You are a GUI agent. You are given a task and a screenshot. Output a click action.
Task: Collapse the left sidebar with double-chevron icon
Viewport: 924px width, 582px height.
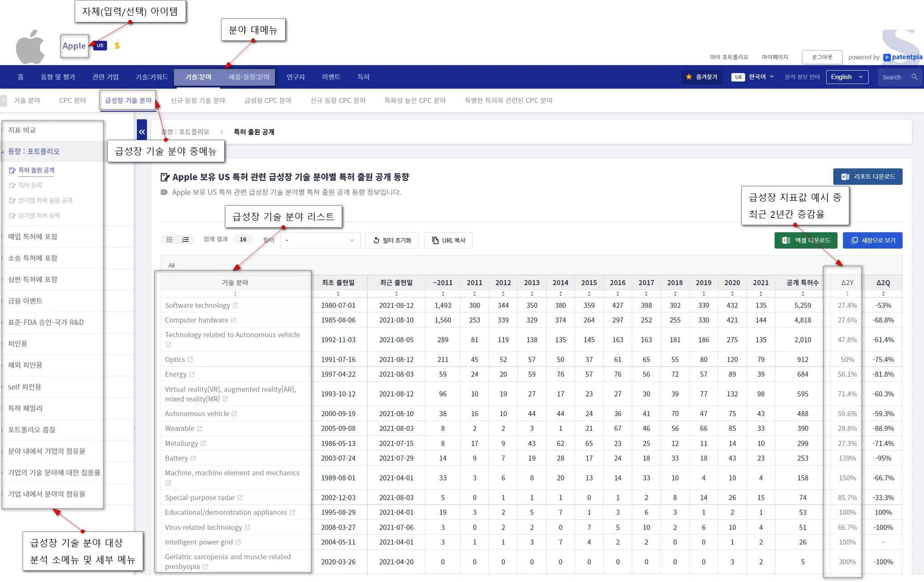click(142, 132)
